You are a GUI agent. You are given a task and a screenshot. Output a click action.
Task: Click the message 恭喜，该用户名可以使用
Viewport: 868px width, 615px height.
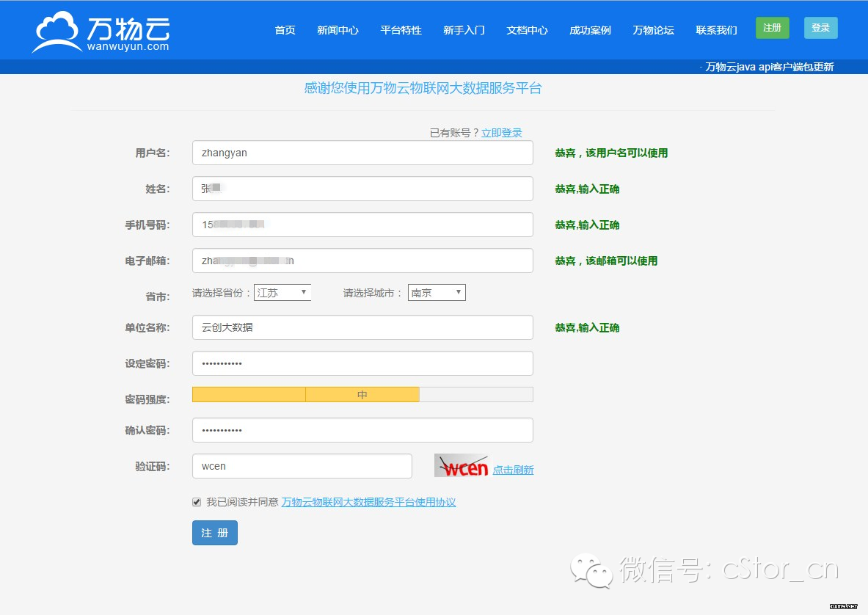[612, 153]
